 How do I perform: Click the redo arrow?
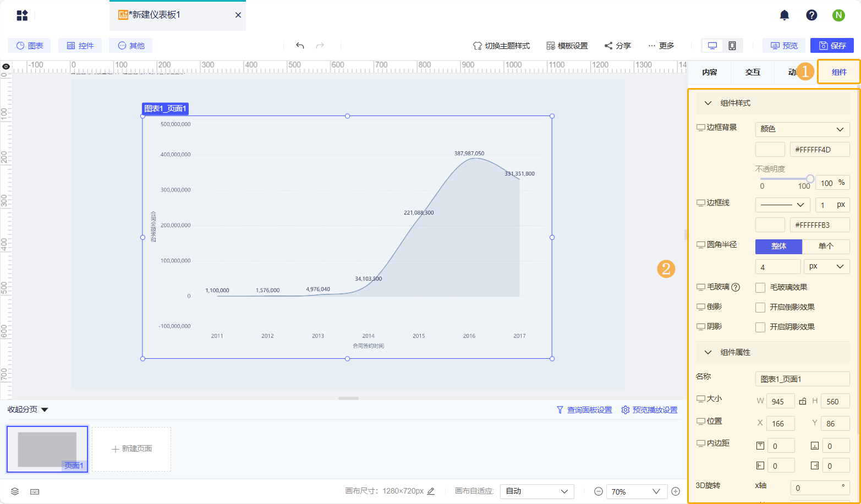[320, 46]
